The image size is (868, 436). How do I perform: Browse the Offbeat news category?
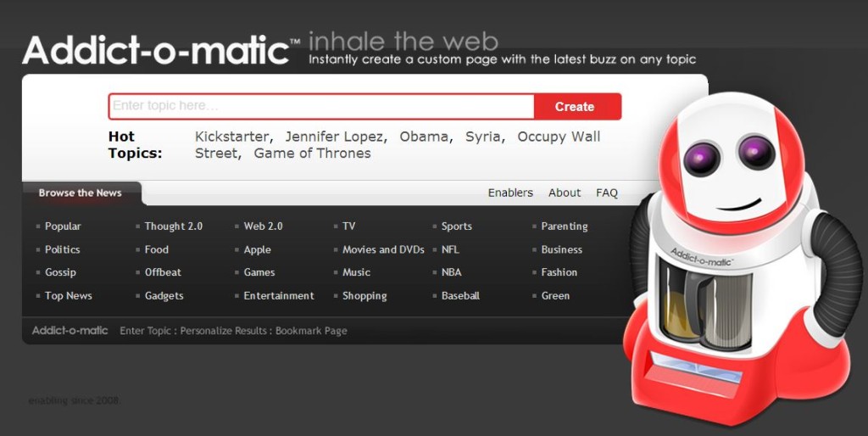click(163, 272)
